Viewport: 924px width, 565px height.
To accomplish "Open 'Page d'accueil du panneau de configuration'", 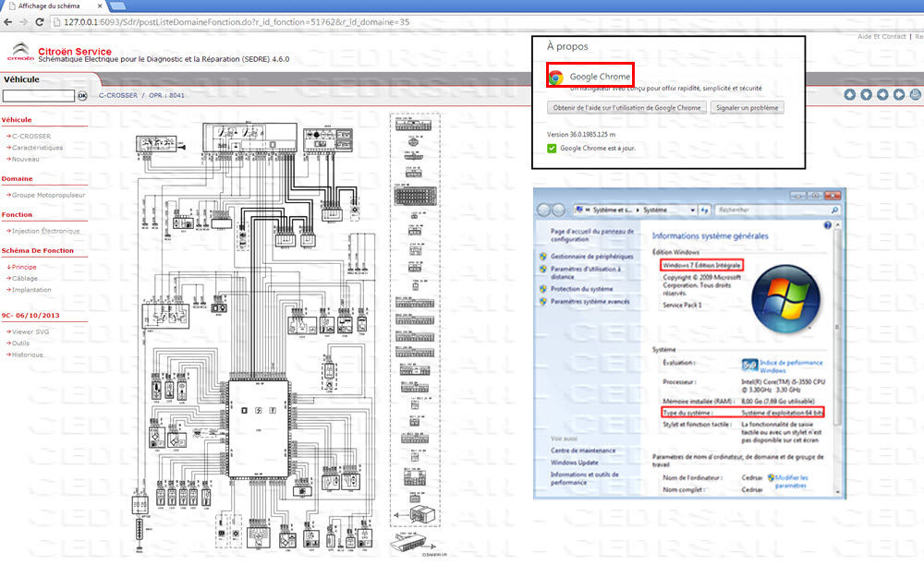I will [592, 235].
